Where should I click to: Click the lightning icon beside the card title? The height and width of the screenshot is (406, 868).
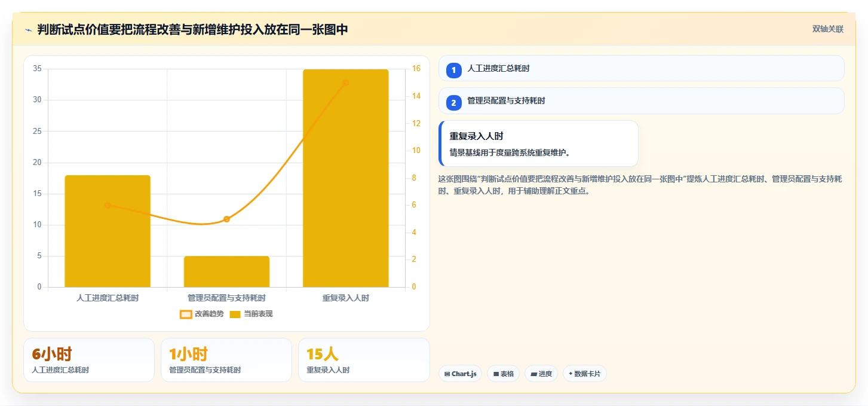point(28,30)
